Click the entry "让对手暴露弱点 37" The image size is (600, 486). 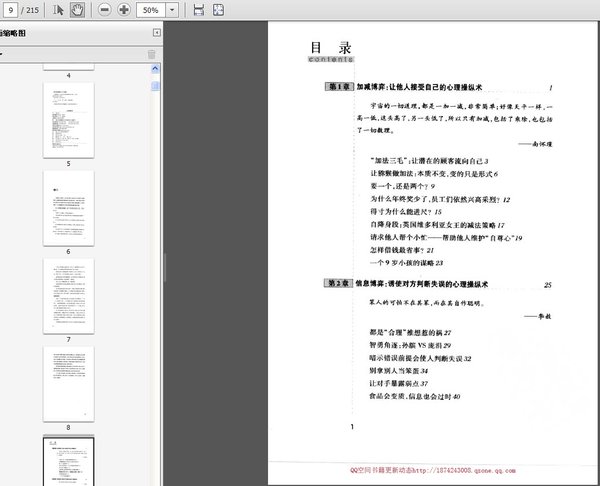(398, 383)
